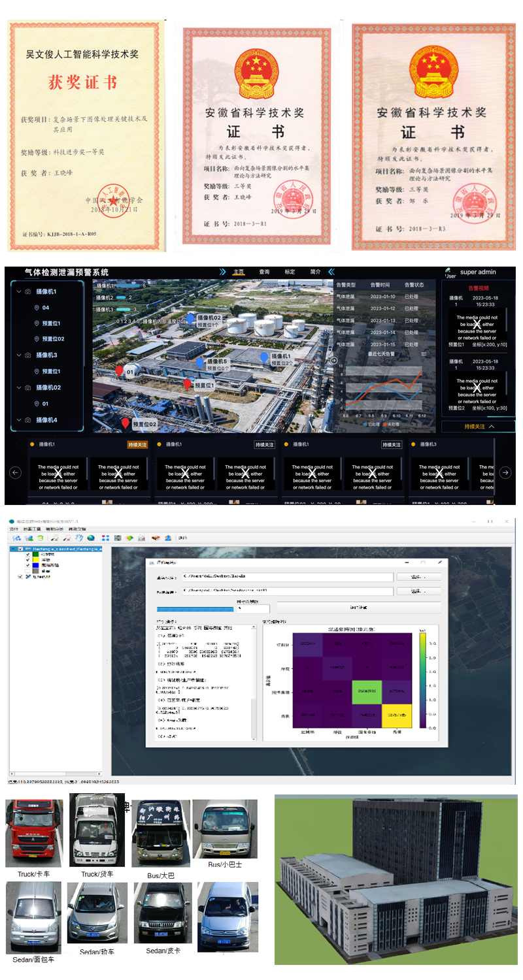Image resolution: width=523 pixels, height=980 pixels.
Task: Click 持续关注 button on first 摄像机1 card
Action: [x=137, y=445]
